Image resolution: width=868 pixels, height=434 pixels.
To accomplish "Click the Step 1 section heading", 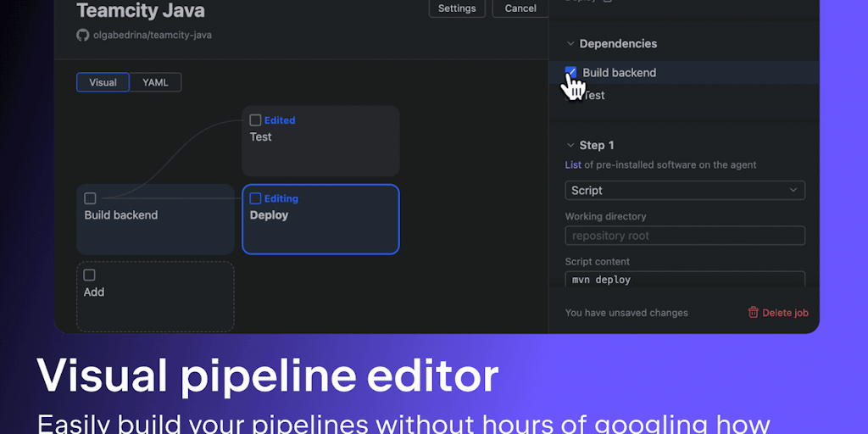I will point(597,145).
